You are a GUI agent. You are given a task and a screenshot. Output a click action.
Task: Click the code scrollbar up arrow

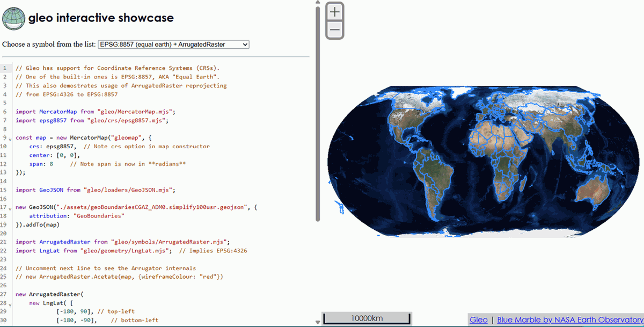click(318, 3)
